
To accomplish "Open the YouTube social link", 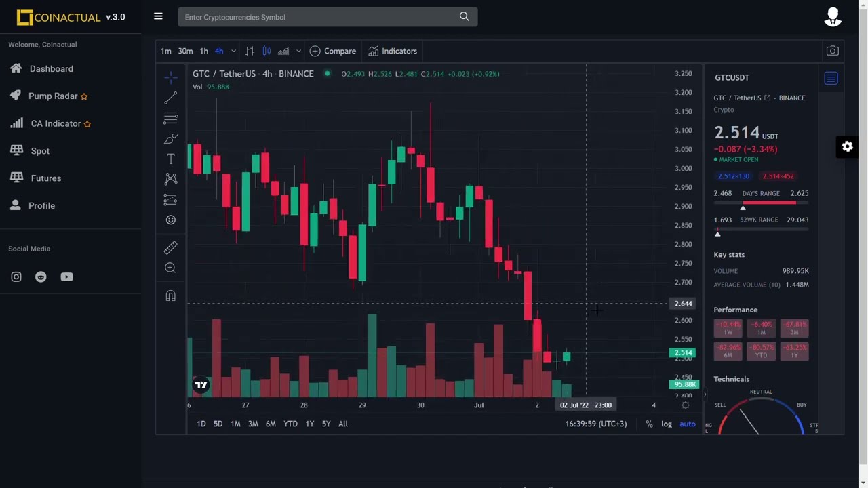I will click(66, 277).
